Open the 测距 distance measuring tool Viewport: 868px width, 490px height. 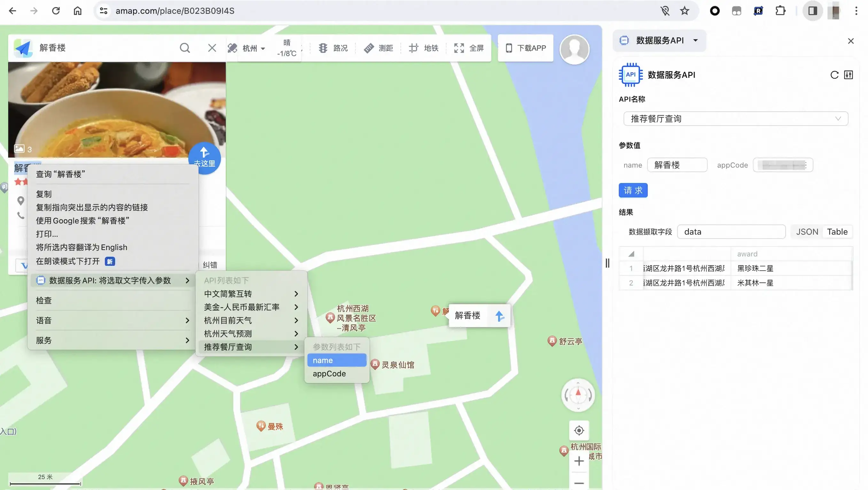[x=378, y=48]
